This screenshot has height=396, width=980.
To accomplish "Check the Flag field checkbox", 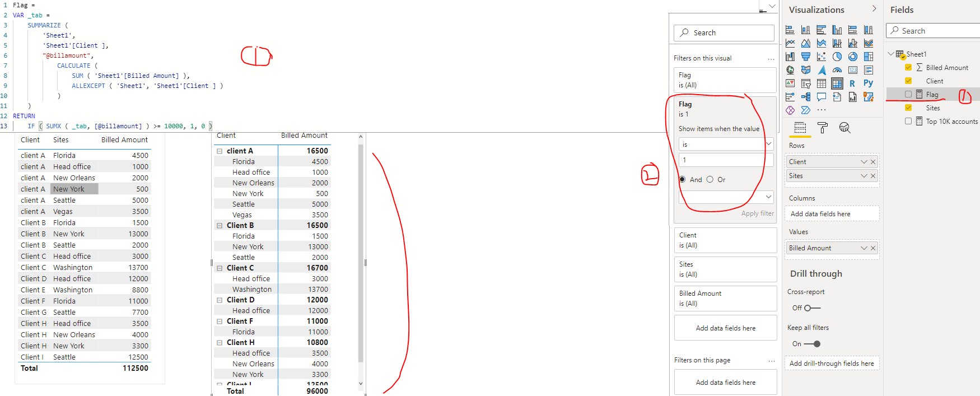I will [908, 94].
